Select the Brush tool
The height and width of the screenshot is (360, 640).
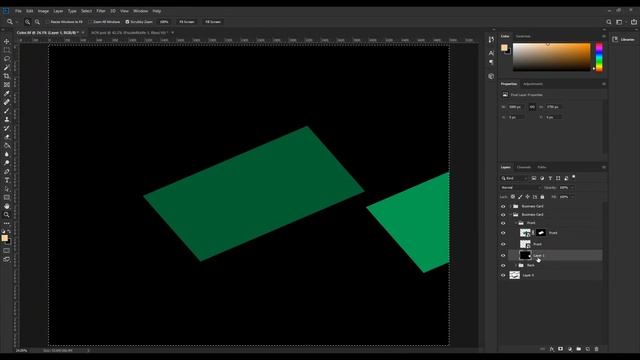[7, 111]
